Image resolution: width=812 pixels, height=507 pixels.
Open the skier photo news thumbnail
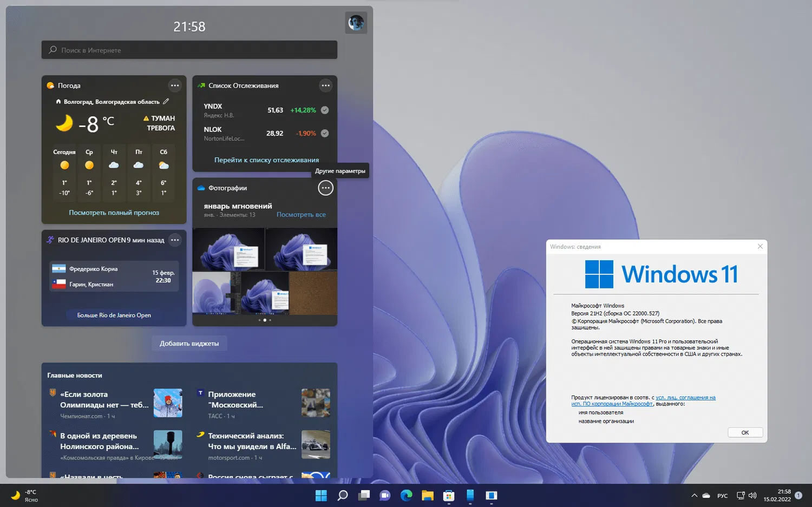point(168,403)
